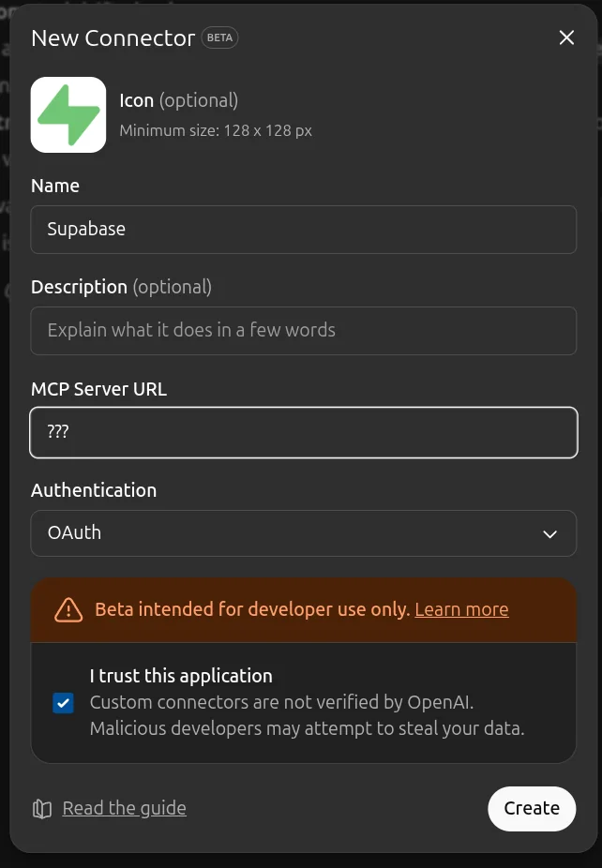Focus the Name field containing Supabase

click(303, 230)
